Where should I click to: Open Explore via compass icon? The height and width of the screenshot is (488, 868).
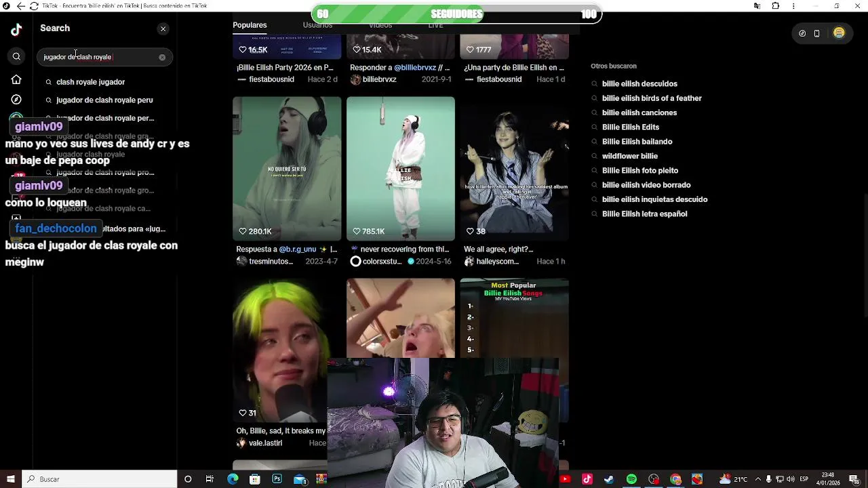pos(16,100)
